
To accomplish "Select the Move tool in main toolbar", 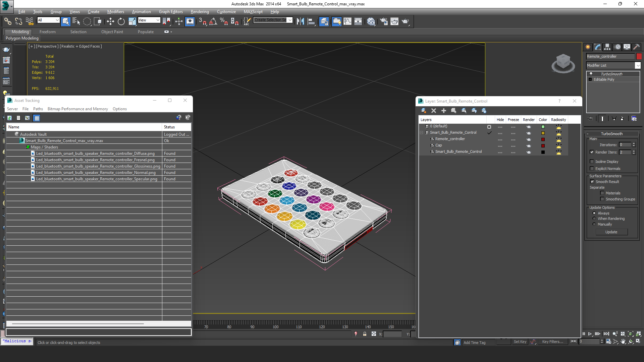I will tap(110, 21).
